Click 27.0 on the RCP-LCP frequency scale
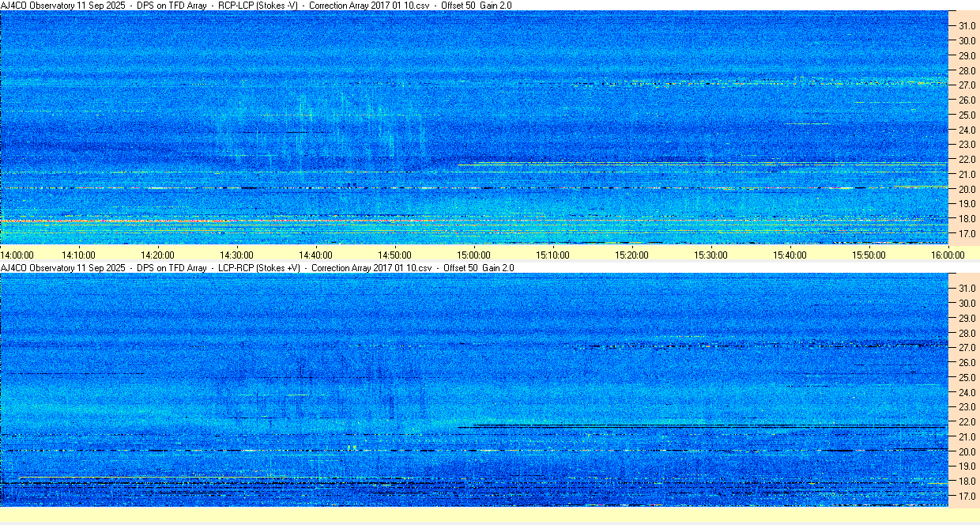980x525 pixels. [x=967, y=85]
